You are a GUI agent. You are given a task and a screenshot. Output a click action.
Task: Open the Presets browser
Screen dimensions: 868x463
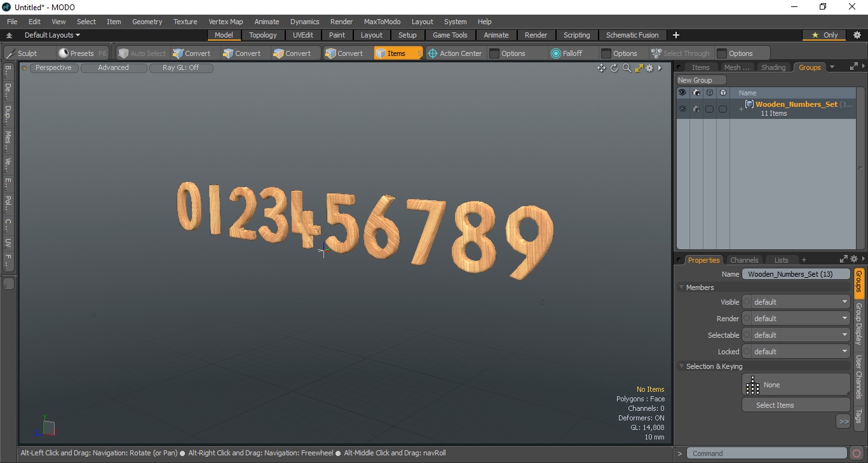point(83,53)
